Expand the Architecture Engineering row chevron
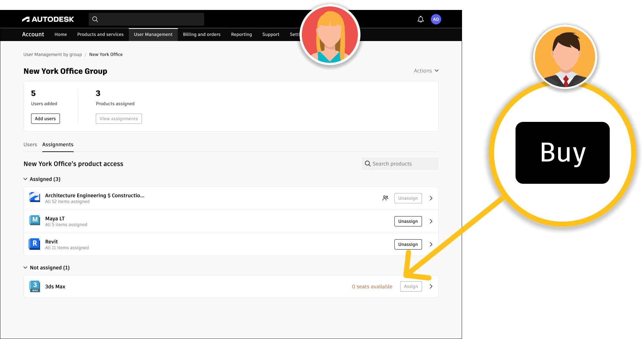This screenshot has width=644, height=339. [x=431, y=198]
